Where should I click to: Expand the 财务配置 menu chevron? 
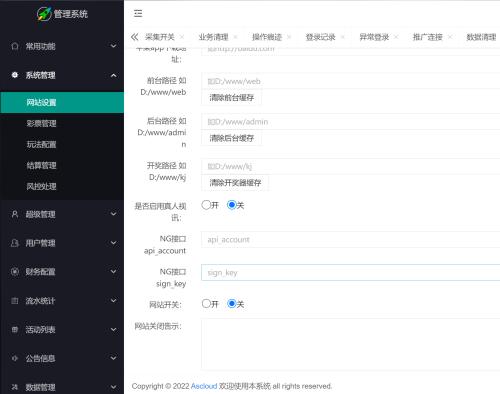click(114, 272)
